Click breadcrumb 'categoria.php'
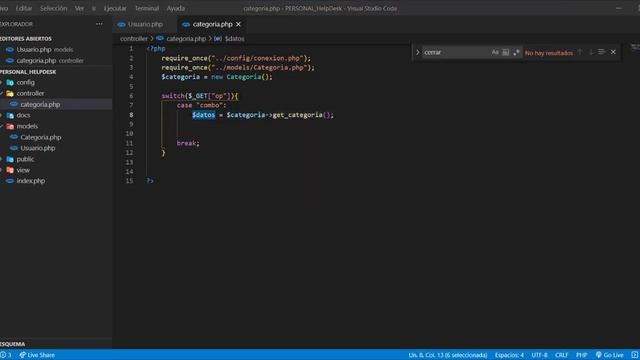Screen dimensions: 640x360 point(186,39)
